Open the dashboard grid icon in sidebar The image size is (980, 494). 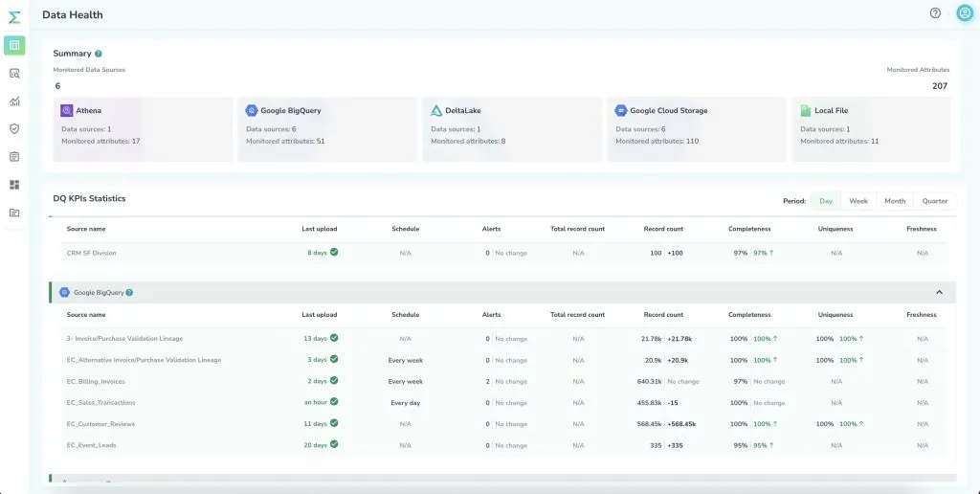[14, 185]
